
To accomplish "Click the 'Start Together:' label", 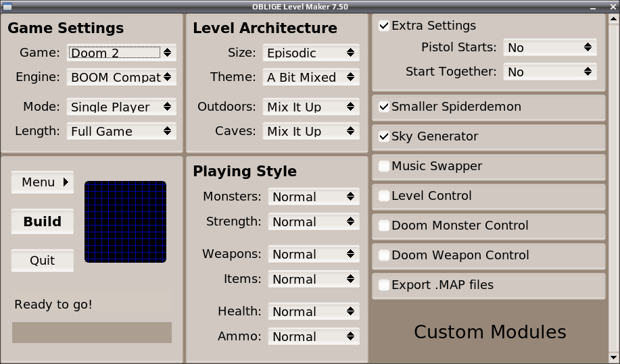I will pyautogui.click(x=451, y=72).
